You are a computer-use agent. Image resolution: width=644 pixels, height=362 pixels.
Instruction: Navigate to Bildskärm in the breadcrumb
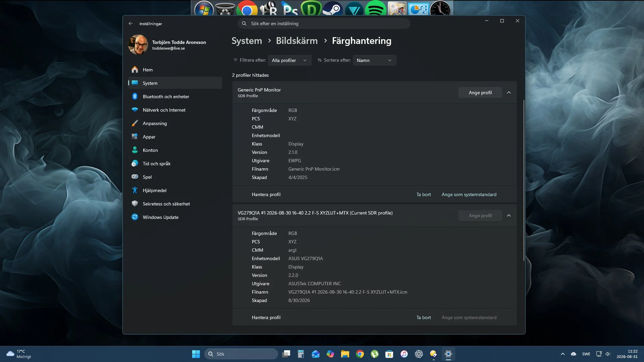click(x=297, y=41)
